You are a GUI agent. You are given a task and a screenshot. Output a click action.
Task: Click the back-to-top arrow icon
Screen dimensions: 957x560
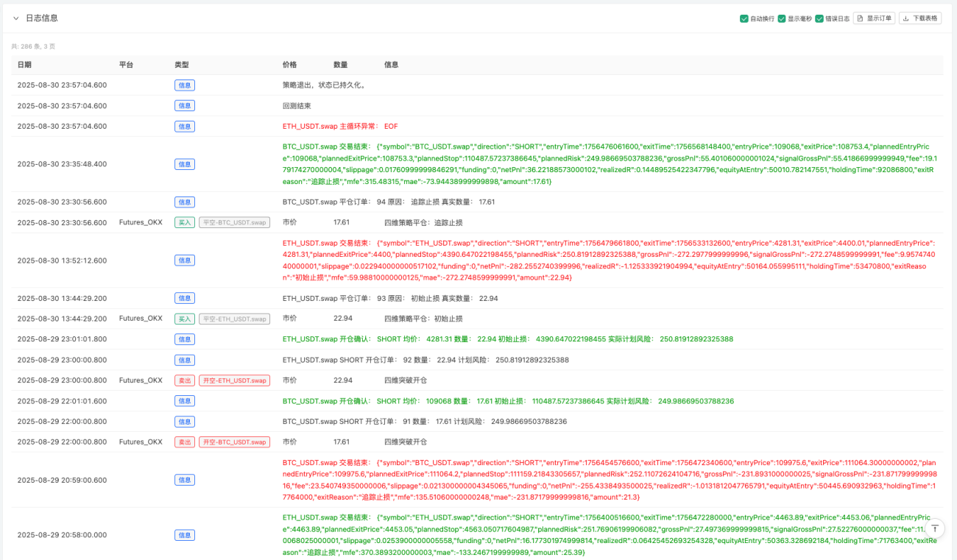click(x=935, y=528)
